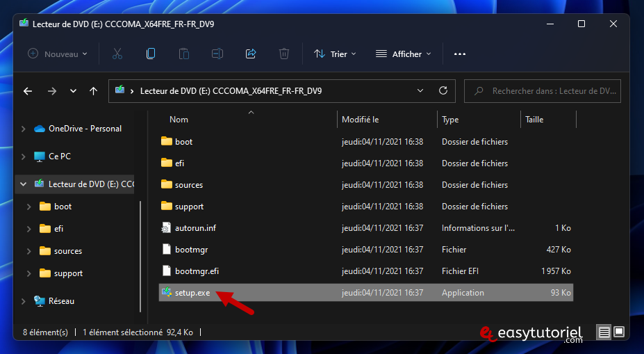Screen dimensions: 644x354
Task: Click the autorun.inf file icon
Action: tap(166, 228)
